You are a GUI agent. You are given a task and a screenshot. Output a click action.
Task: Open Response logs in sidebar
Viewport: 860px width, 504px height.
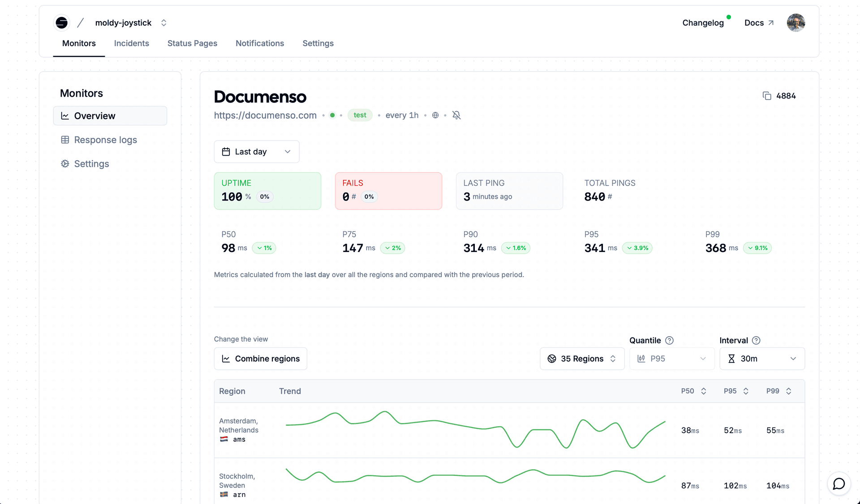(105, 140)
